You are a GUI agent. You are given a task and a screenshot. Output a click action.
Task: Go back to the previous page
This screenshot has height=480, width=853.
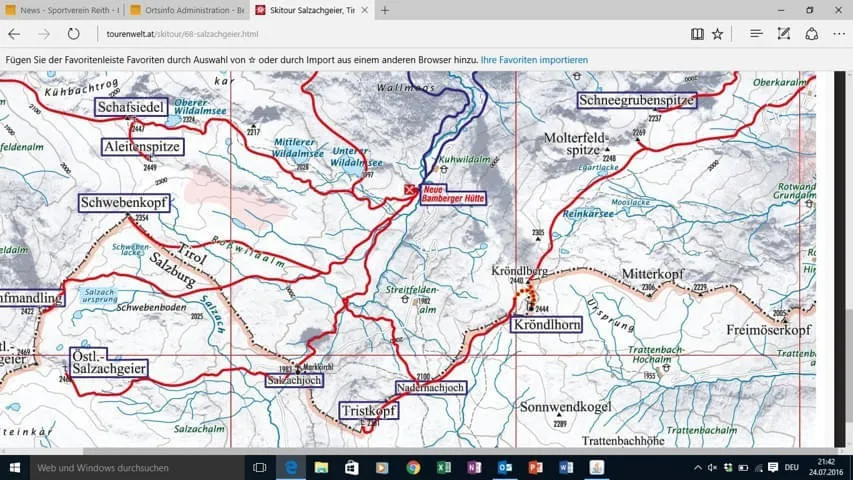click(x=14, y=34)
